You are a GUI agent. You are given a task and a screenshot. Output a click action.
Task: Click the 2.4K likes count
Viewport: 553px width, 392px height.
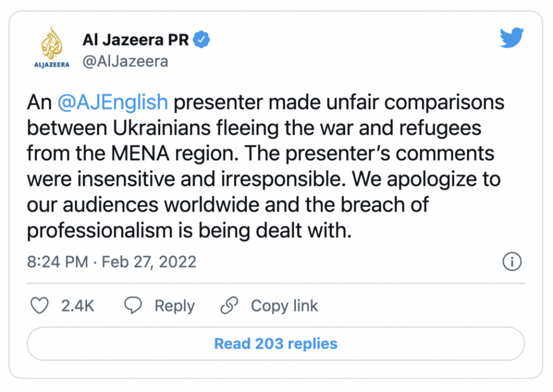click(x=77, y=306)
